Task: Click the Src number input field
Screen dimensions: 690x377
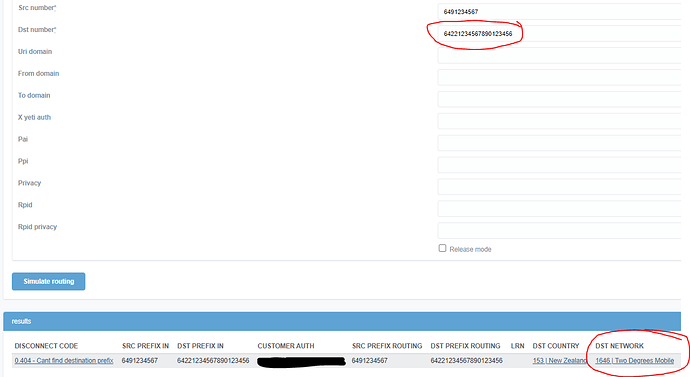Action: tap(559, 11)
